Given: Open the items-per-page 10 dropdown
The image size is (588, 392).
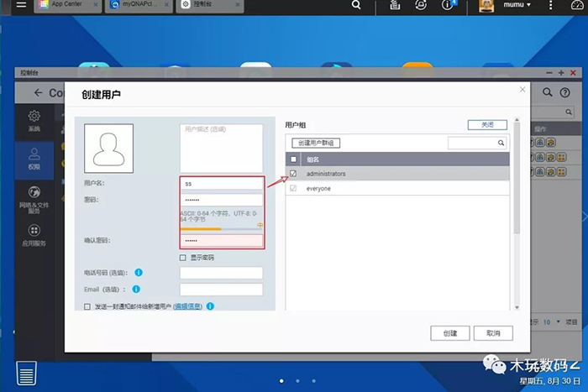Looking at the screenshot, I should pos(551,322).
